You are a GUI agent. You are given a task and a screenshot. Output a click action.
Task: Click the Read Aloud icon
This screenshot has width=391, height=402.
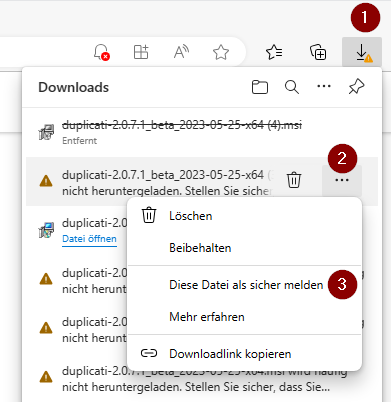(181, 52)
